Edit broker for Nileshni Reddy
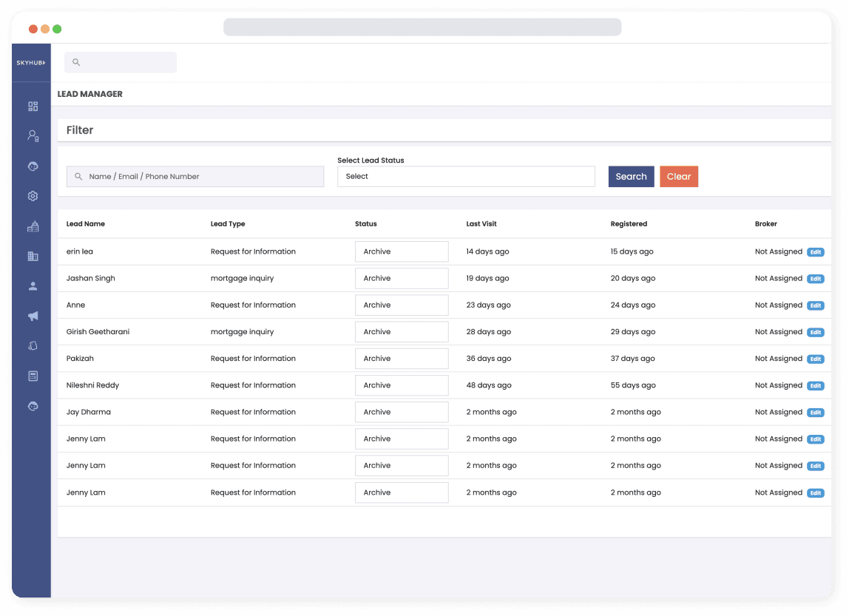Viewport: 849px width, 616px height. pyautogui.click(x=815, y=386)
